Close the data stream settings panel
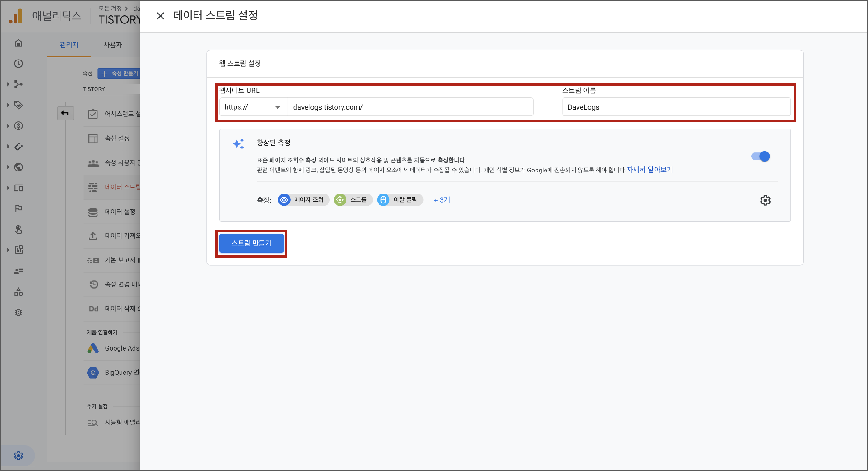 point(160,16)
